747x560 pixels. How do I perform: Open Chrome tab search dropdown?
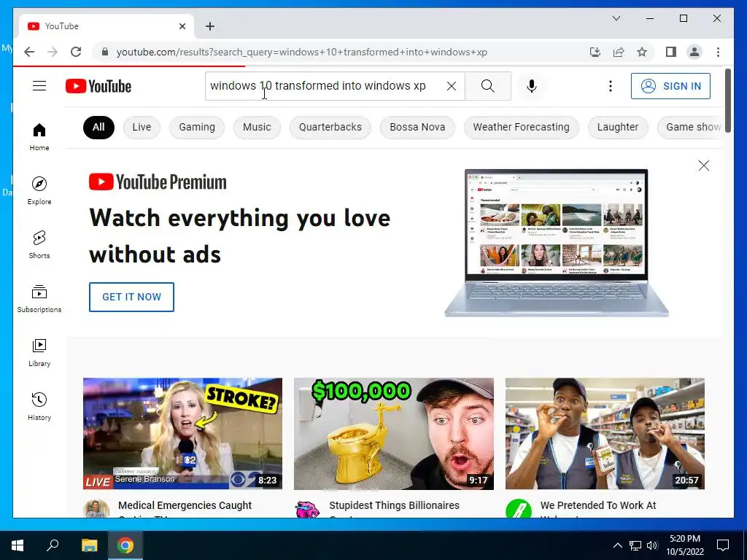point(616,18)
